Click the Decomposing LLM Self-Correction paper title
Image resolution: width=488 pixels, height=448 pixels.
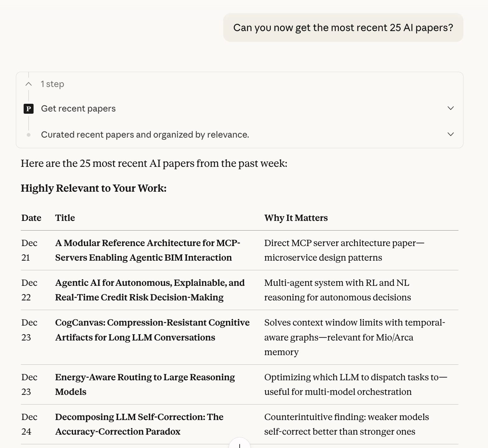[139, 424]
